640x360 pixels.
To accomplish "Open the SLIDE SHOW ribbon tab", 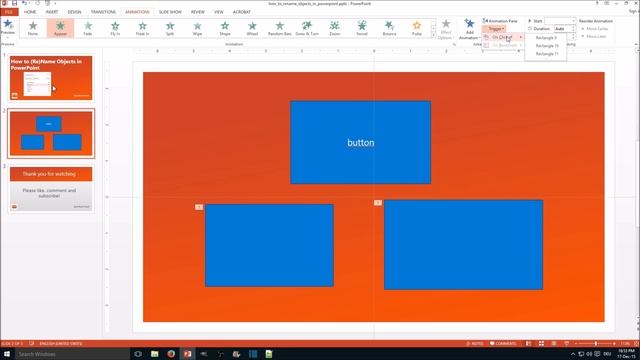I will (170, 12).
